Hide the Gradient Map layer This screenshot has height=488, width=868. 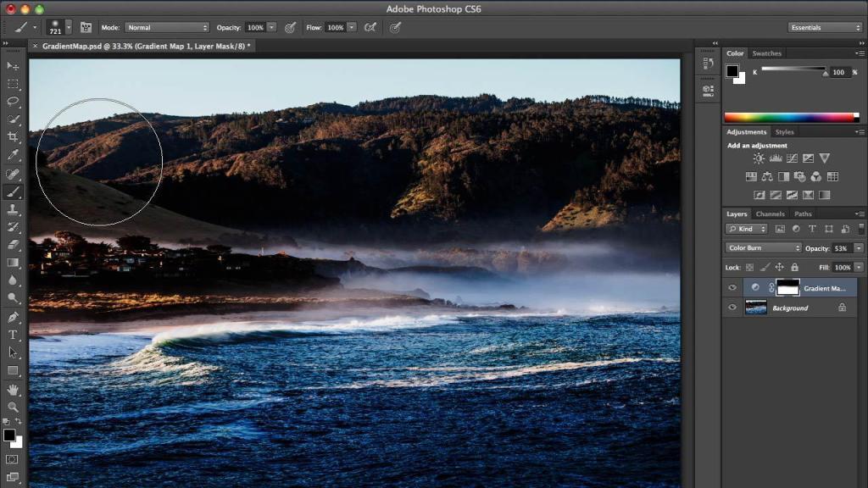coord(732,288)
